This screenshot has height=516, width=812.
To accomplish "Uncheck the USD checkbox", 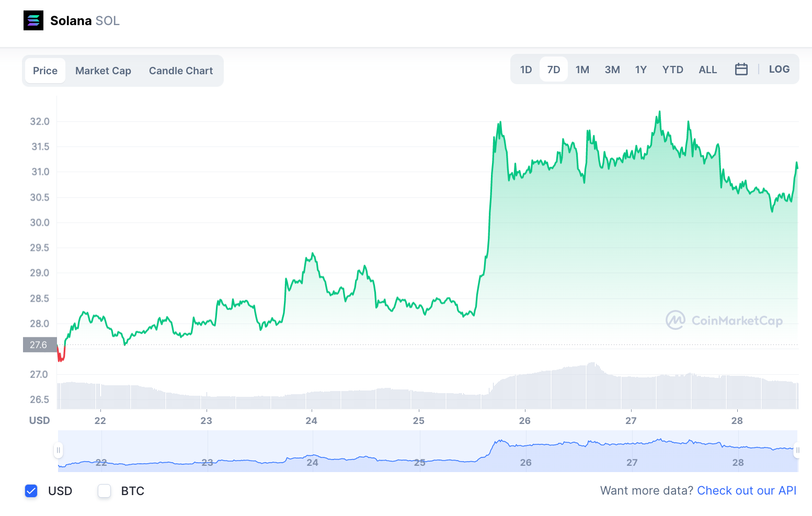I will (x=31, y=491).
